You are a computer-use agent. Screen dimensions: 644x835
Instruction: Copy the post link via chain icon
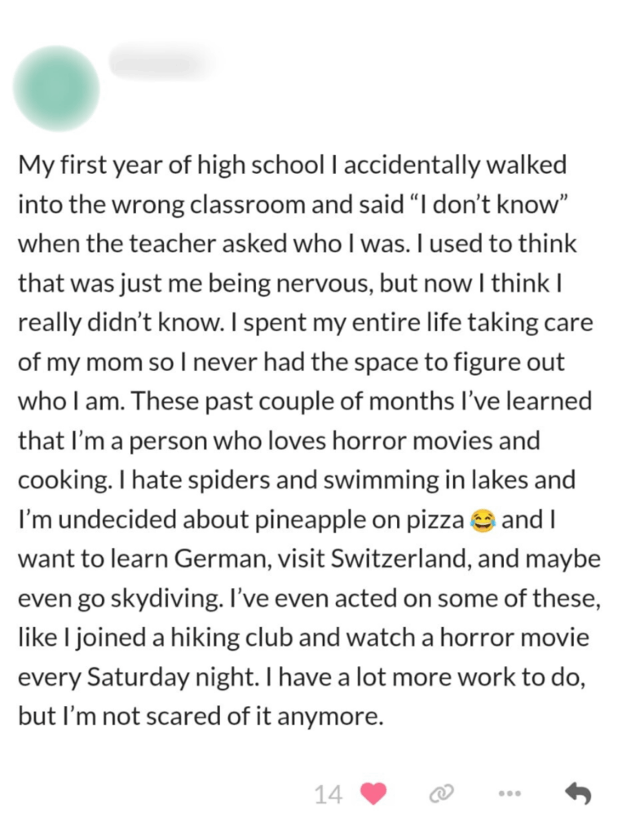[x=441, y=793]
